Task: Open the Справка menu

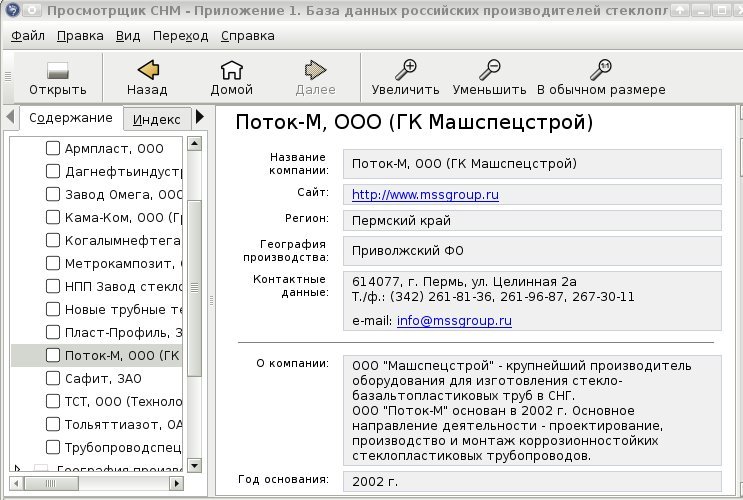Action: point(248,36)
